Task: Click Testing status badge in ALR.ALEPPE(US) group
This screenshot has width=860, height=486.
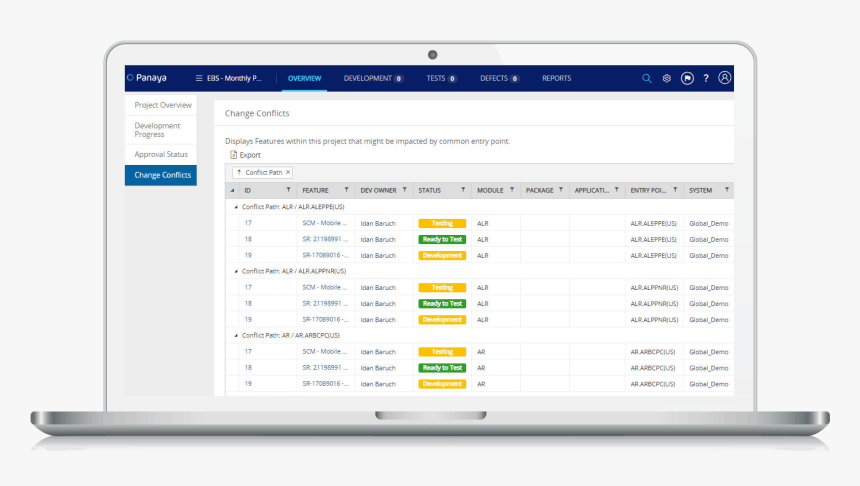Action: click(442, 223)
